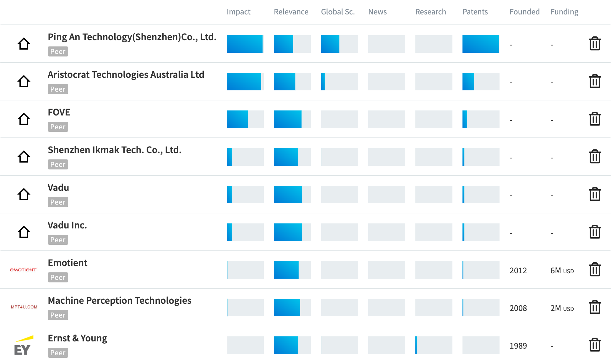Click the trash icon beside Emotient
611x364 pixels.
[x=595, y=270]
